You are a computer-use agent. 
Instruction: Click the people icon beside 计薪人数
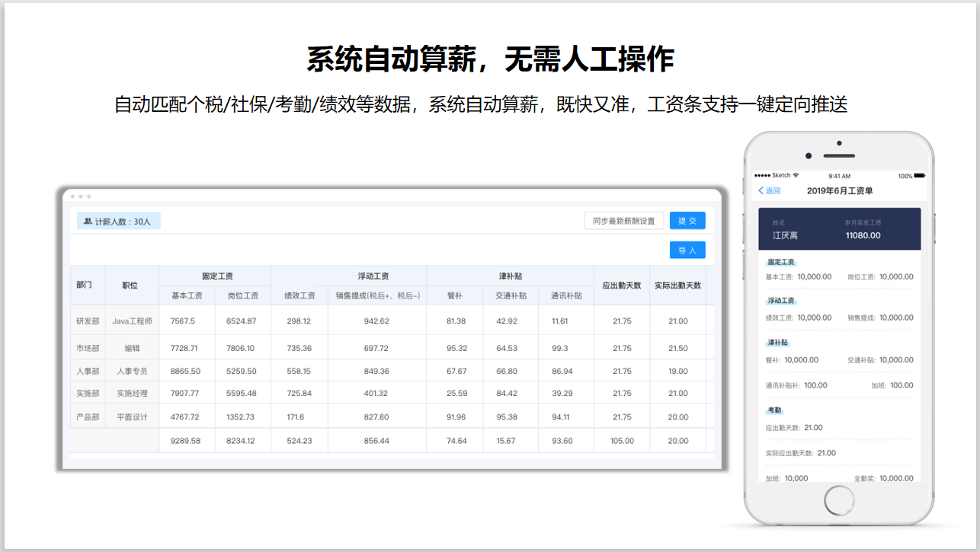pos(88,222)
